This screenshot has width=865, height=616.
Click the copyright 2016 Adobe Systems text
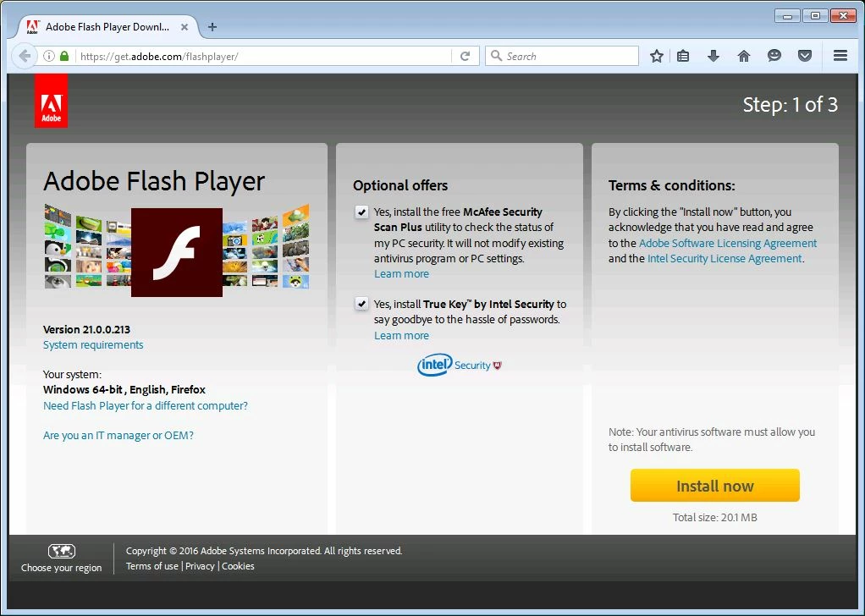pyautogui.click(x=264, y=551)
